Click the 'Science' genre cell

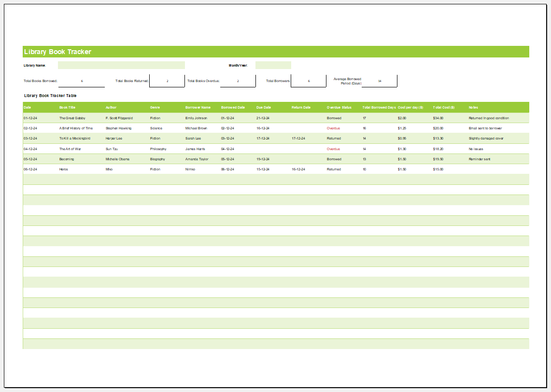156,128
